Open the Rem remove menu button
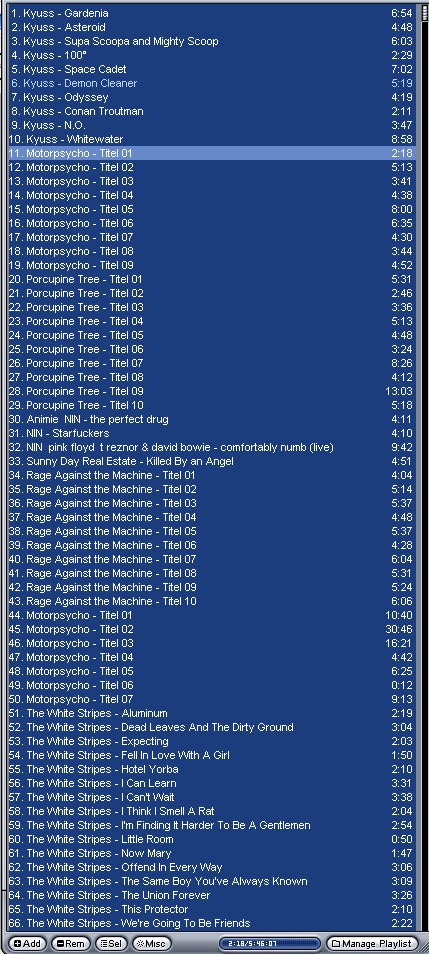The image size is (429, 954). pos(71,944)
